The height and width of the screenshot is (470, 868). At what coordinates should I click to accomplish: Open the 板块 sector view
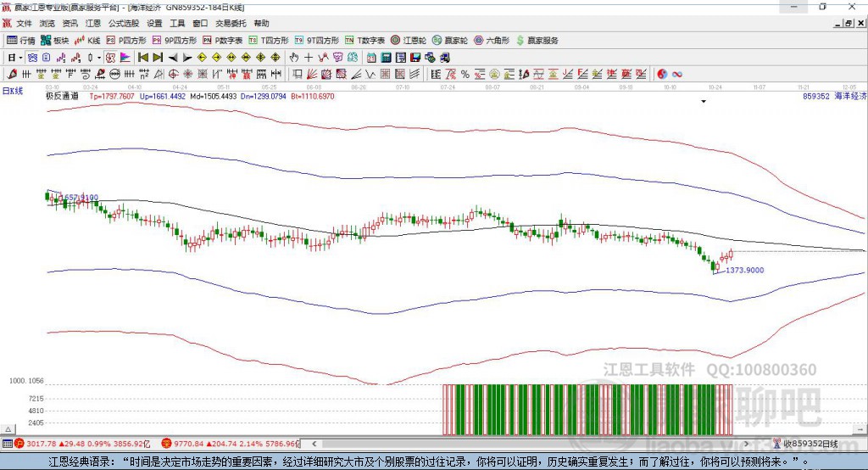55,40
